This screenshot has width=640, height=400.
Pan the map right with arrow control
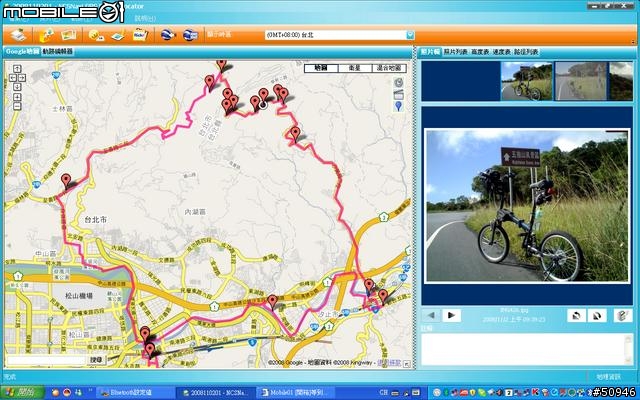22,78
